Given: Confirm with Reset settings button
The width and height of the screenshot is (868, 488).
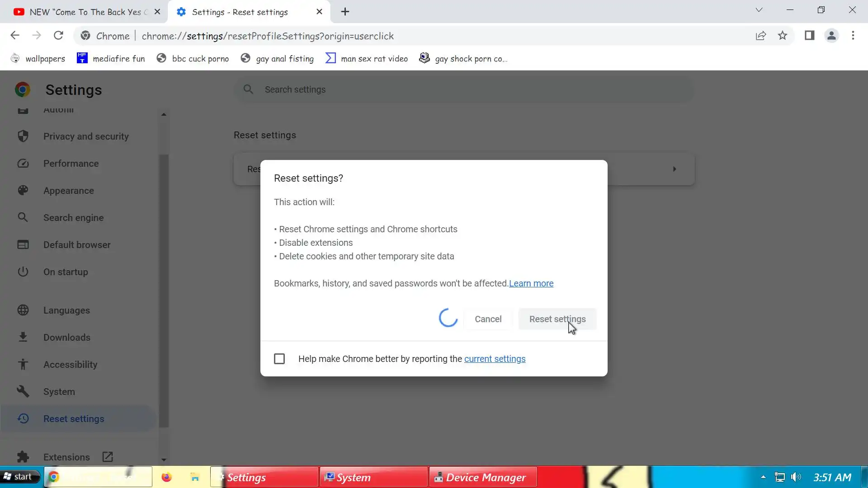Looking at the screenshot, I should pos(557,319).
